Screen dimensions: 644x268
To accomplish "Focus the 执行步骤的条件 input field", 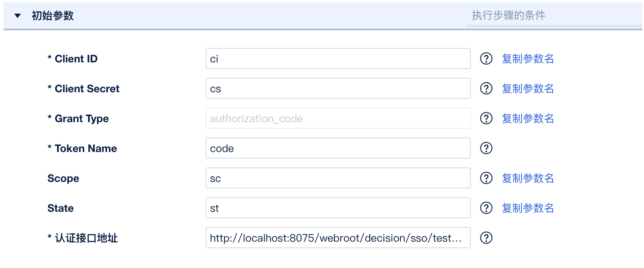I will [554, 16].
